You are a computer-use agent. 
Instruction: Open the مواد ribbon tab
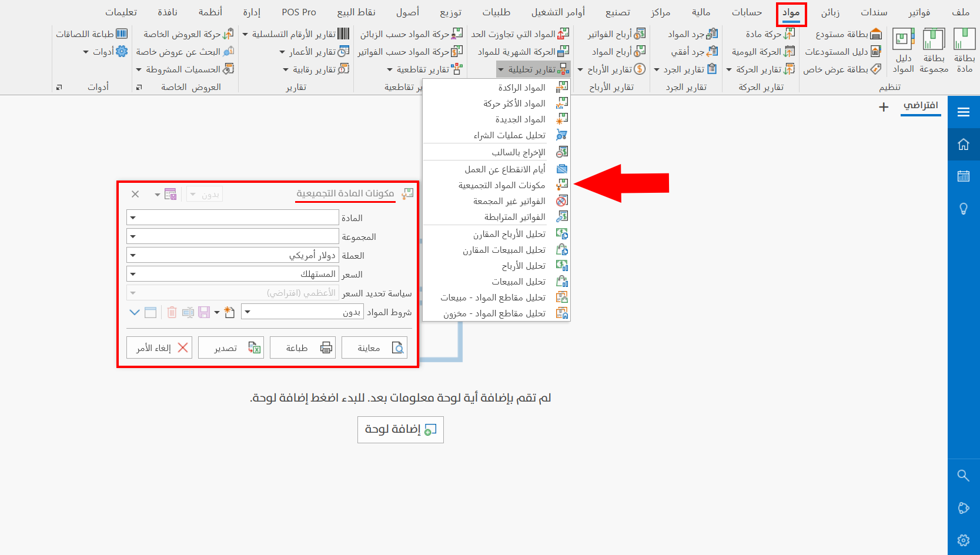tap(791, 12)
